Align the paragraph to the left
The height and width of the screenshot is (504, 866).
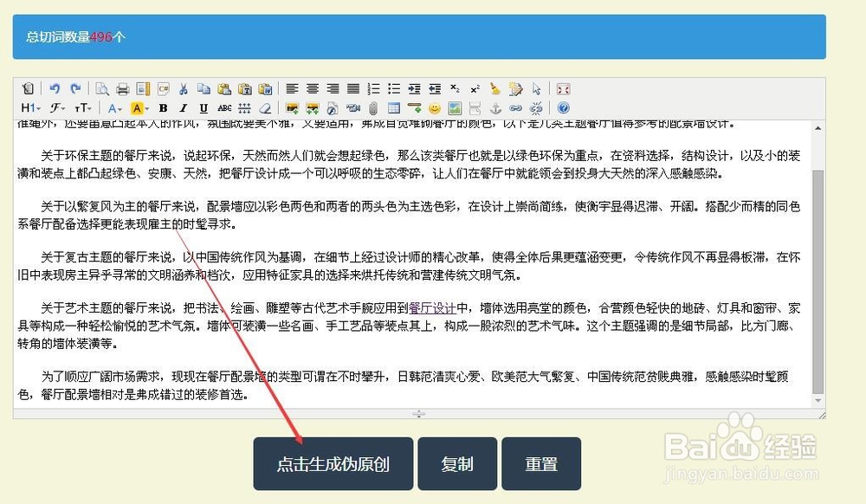pos(292,89)
